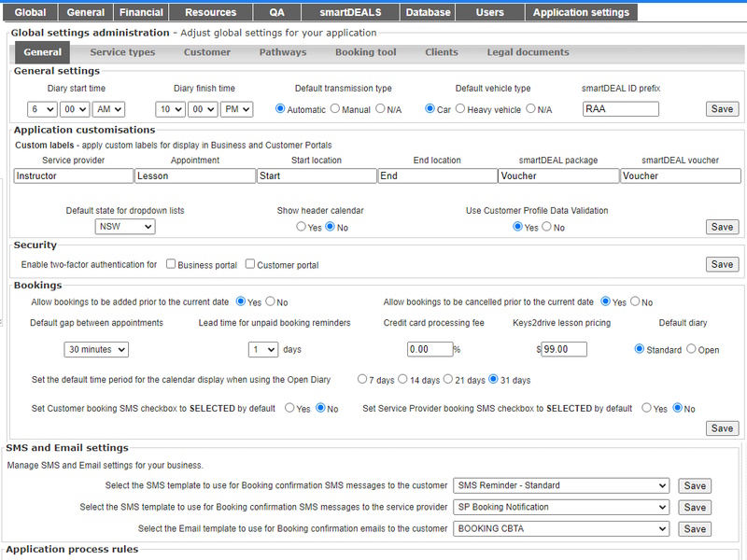Click Save in the Security section
This screenshot has width=747, height=560.
(x=722, y=265)
